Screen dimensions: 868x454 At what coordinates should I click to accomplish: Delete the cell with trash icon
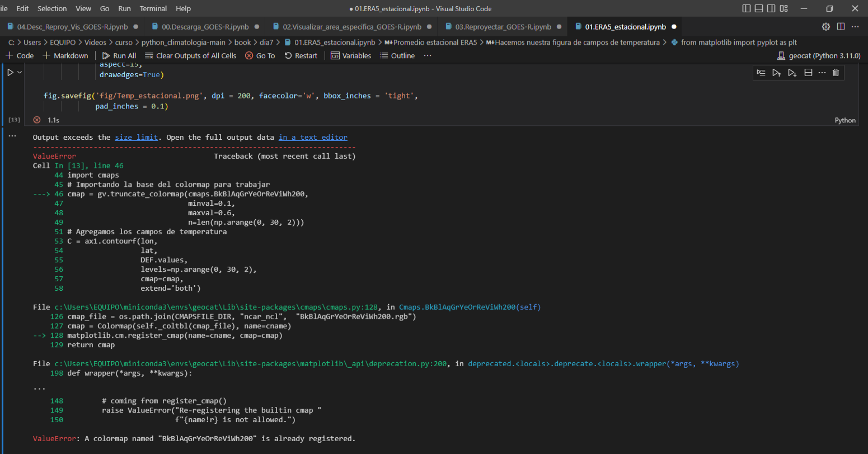point(836,72)
